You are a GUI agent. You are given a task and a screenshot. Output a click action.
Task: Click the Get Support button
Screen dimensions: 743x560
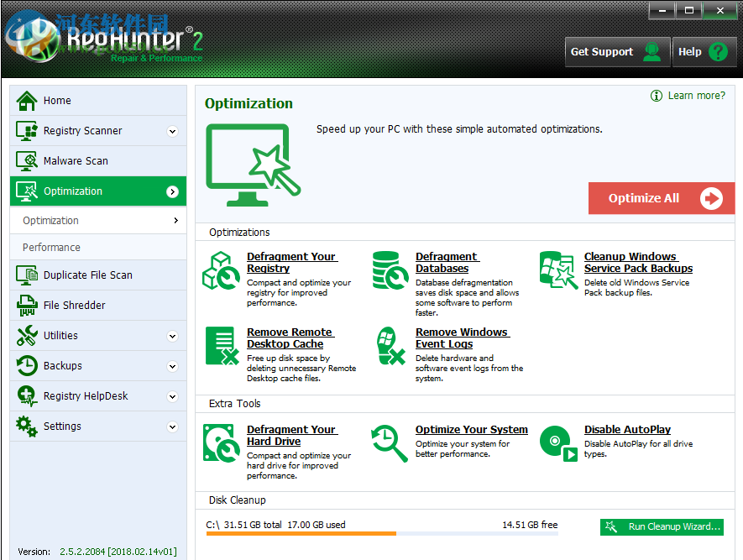pos(617,52)
